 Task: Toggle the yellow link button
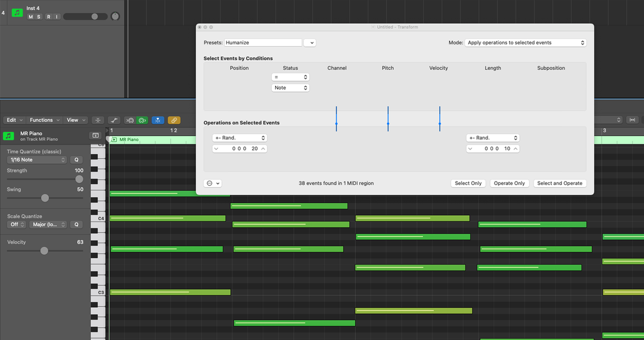coord(174,120)
